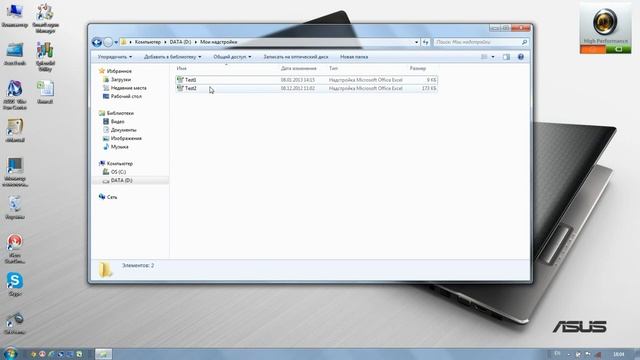Click the network icon beside 'Сеть'
The image size is (640, 360).
(102, 197)
